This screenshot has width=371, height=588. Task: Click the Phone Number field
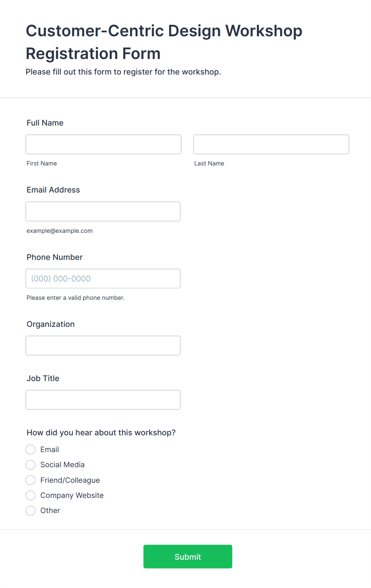point(103,279)
